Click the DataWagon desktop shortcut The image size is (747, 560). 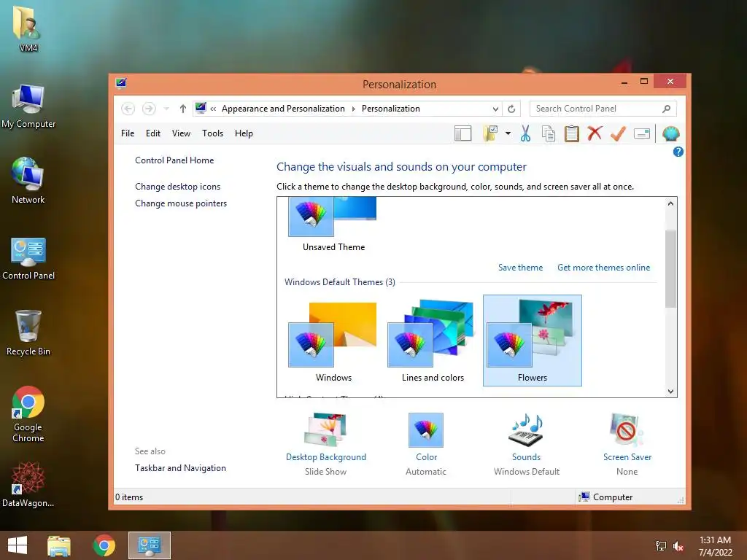pos(28,484)
